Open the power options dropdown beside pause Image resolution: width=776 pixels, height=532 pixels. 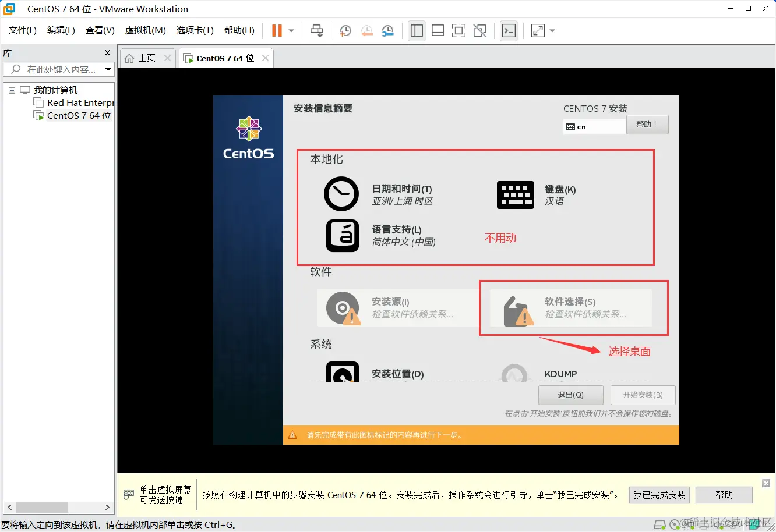[291, 31]
